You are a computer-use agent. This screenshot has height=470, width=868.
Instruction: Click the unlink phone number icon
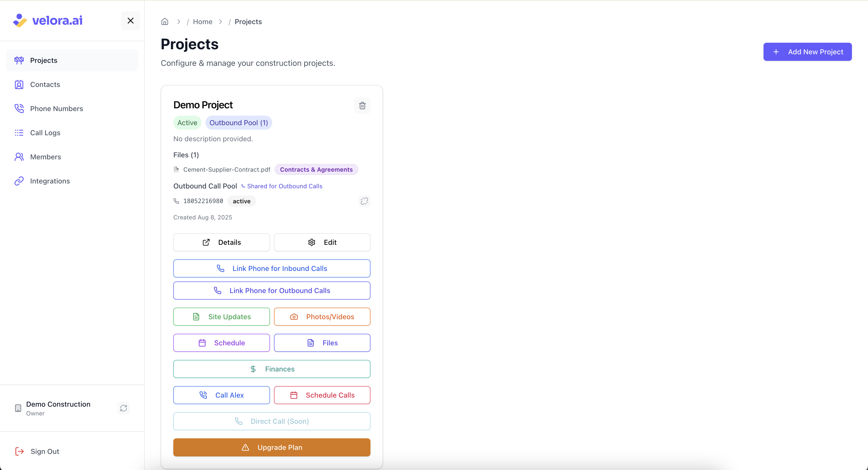tap(364, 201)
